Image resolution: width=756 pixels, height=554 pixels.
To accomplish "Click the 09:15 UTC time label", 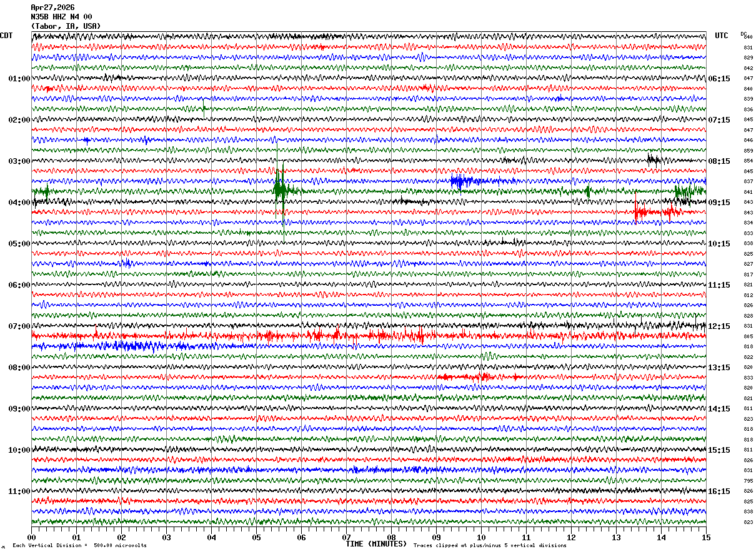I will 719,203.
